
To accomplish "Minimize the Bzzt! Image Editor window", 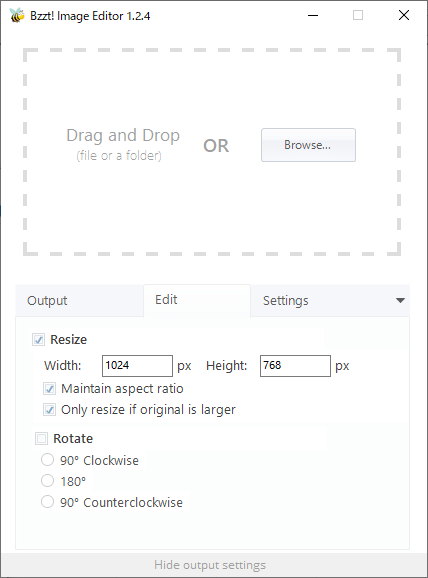I will pos(313,15).
